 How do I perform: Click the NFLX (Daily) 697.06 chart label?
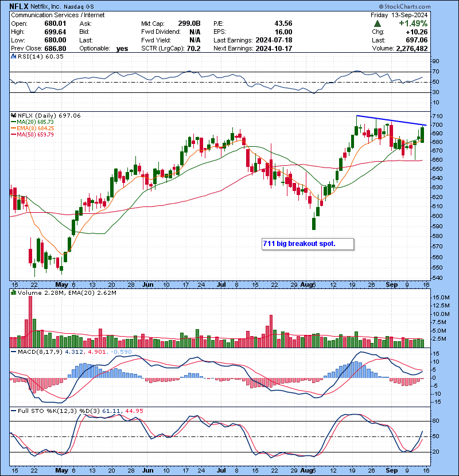click(x=49, y=115)
